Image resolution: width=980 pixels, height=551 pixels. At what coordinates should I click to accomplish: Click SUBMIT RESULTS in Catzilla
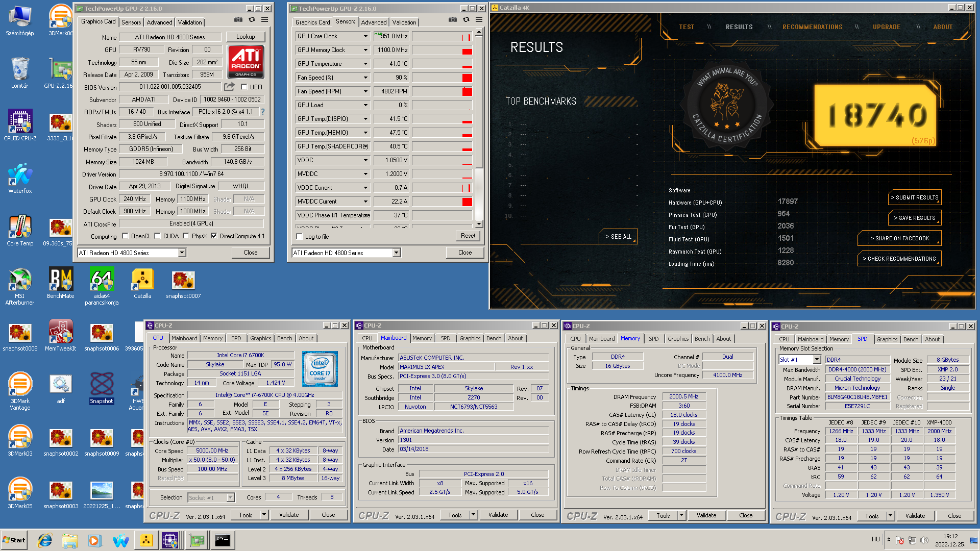pos(915,197)
